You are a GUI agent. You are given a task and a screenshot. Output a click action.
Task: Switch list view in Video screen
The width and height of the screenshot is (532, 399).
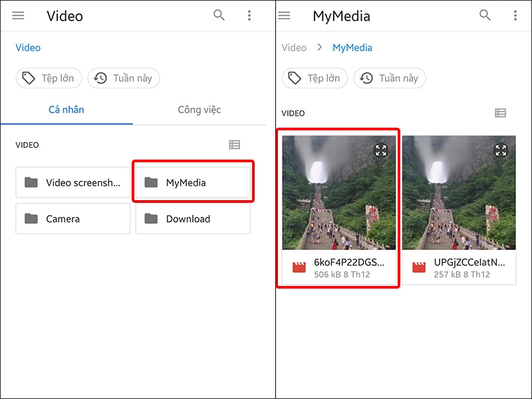(235, 145)
